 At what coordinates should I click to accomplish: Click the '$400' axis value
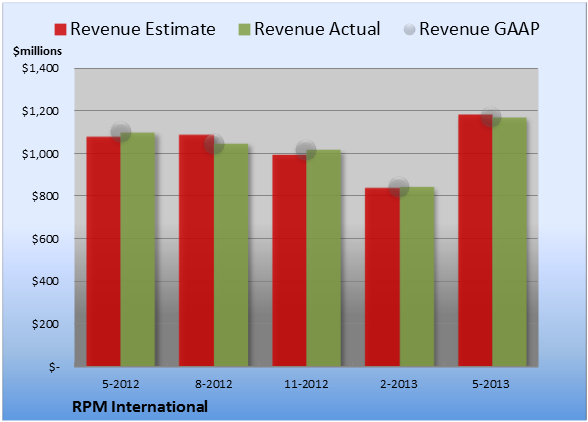coord(45,281)
